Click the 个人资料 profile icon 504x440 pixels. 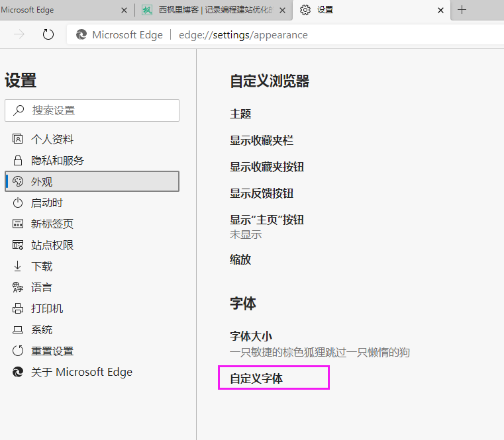coord(17,139)
